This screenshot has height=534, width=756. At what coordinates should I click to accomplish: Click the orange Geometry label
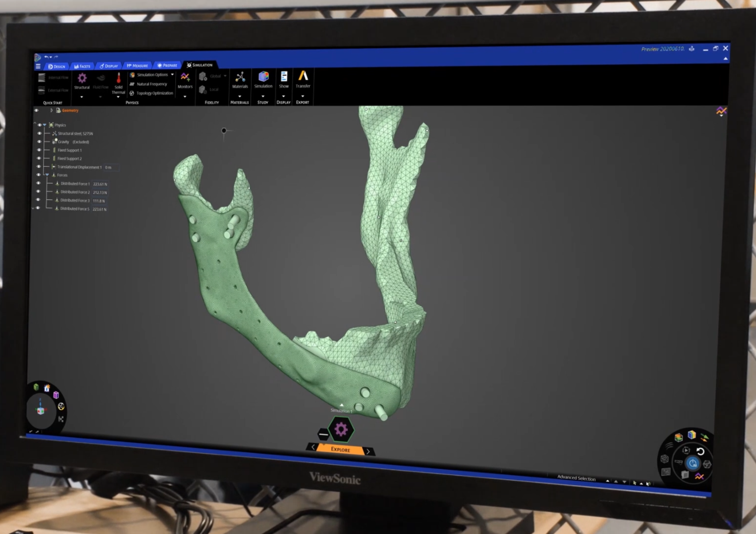pos(70,110)
